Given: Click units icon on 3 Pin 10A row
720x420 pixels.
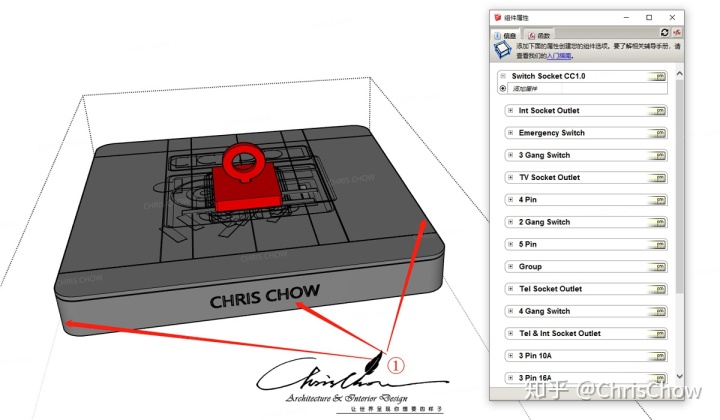Looking at the screenshot, I should tap(658, 356).
